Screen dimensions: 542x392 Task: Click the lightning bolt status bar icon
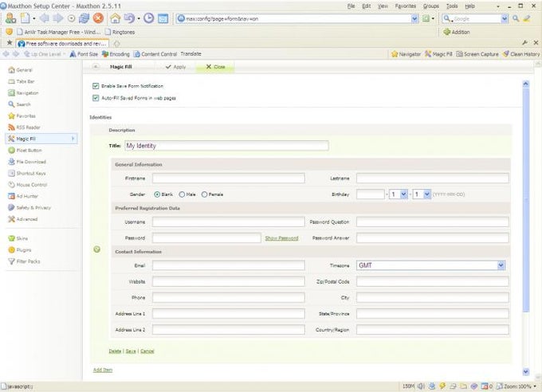[x=442, y=386]
